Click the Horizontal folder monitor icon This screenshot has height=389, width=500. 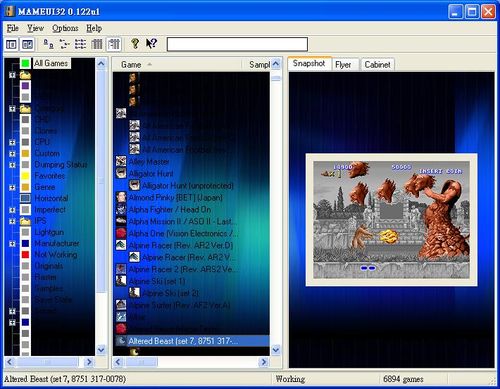tap(25, 198)
